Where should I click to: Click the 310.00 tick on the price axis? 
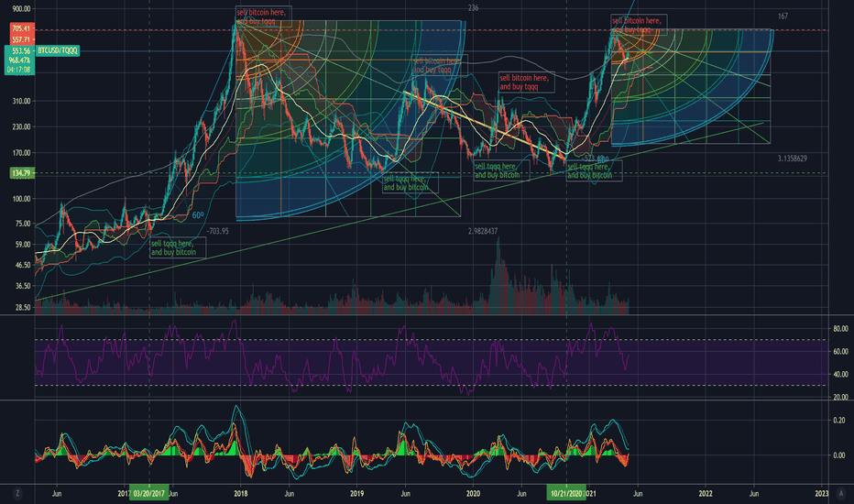coord(22,101)
